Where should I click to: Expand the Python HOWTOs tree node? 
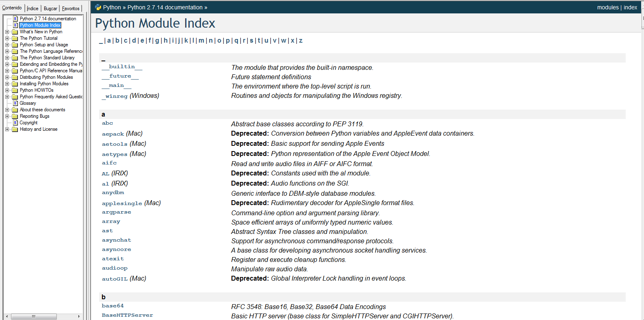7,90
